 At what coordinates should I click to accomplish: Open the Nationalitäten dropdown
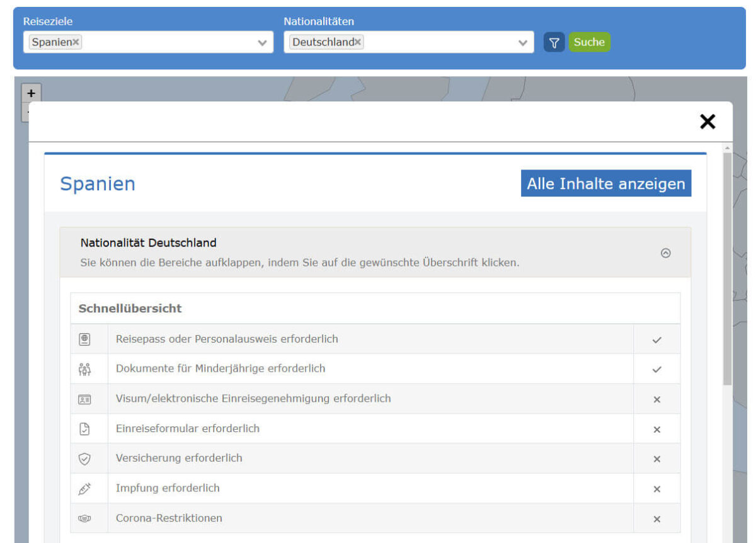coord(523,42)
